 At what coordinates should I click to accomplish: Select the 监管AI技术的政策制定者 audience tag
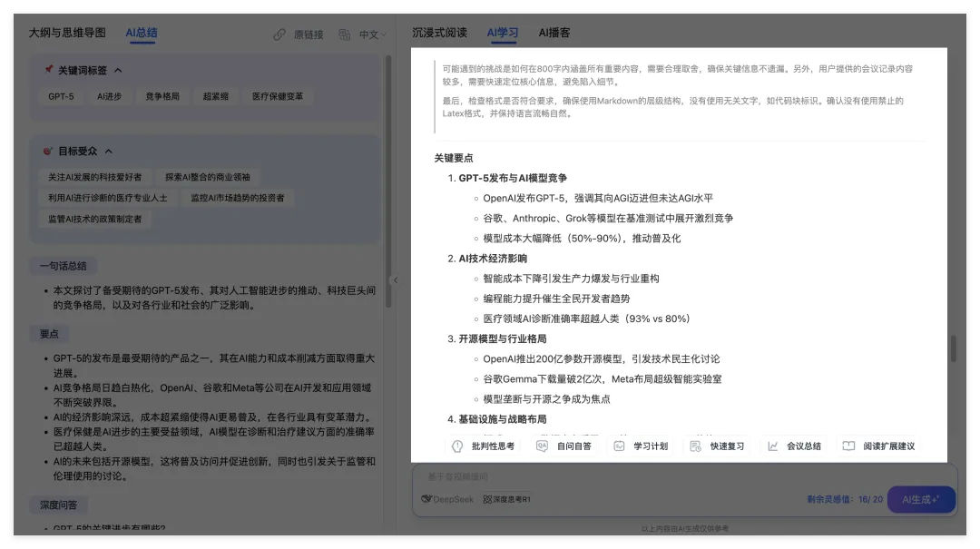point(95,219)
